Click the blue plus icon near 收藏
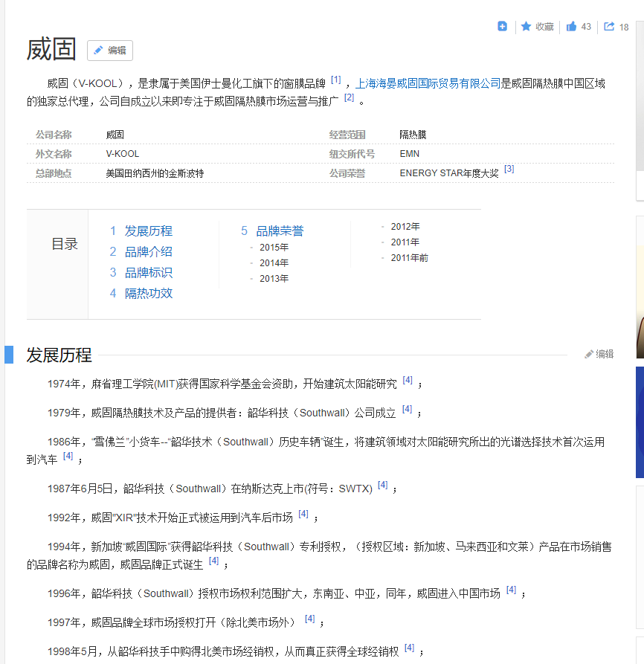Viewport: 644px width, 664px height. click(502, 26)
